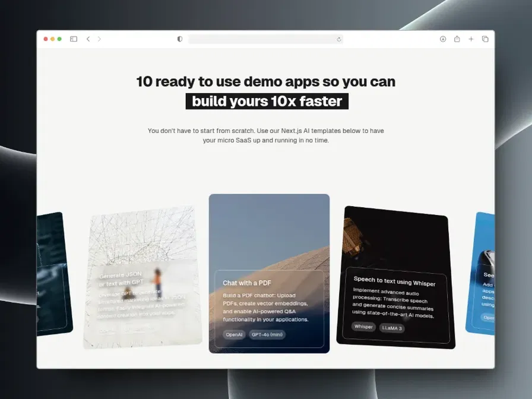Toggle the Safari sidebar icon

(x=74, y=39)
